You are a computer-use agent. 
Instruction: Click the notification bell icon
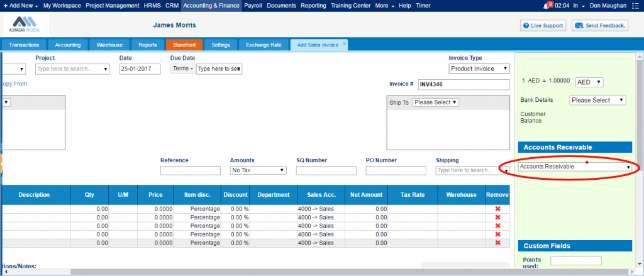click(x=545, y=6)
